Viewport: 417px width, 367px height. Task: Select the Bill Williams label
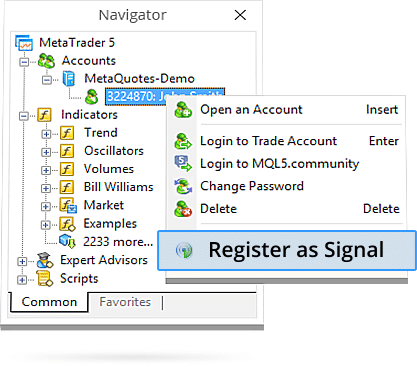(118, 187)
